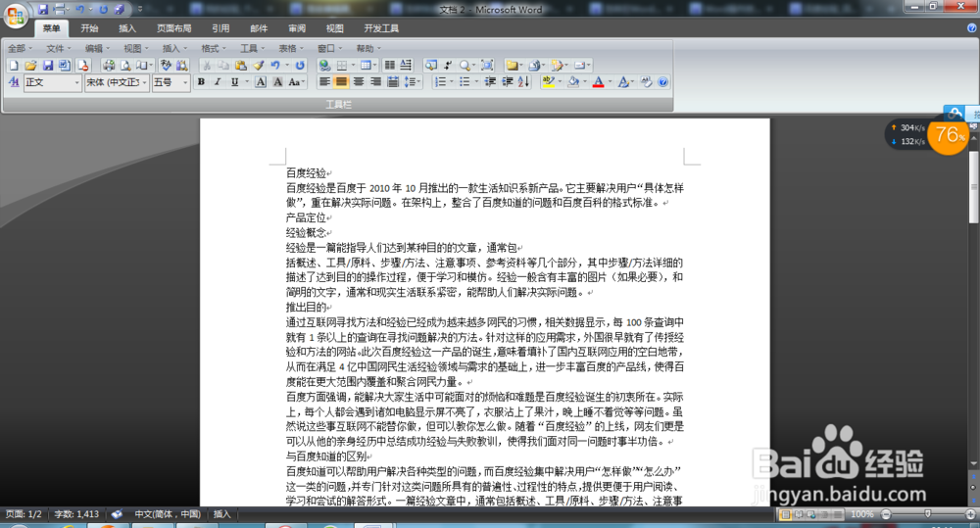This screenshot has height=528, width=980.
Task: Click the Columns layout icon
Action: point(390,66)
